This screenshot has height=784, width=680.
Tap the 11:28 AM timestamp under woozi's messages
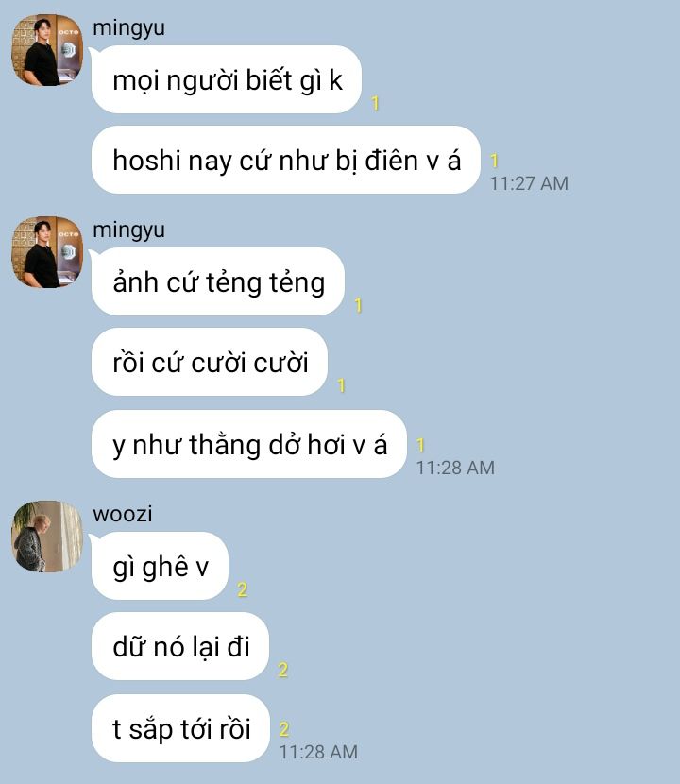(318, 752)
